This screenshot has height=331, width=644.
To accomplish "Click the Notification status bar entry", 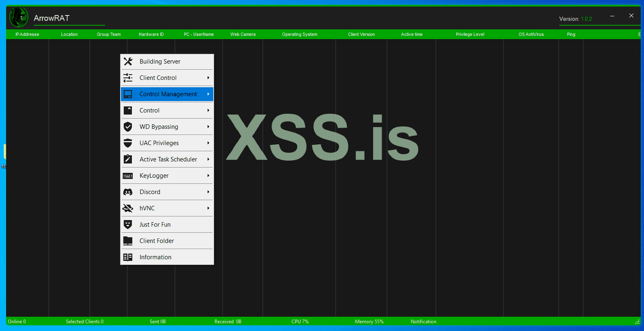I will 423,322.
